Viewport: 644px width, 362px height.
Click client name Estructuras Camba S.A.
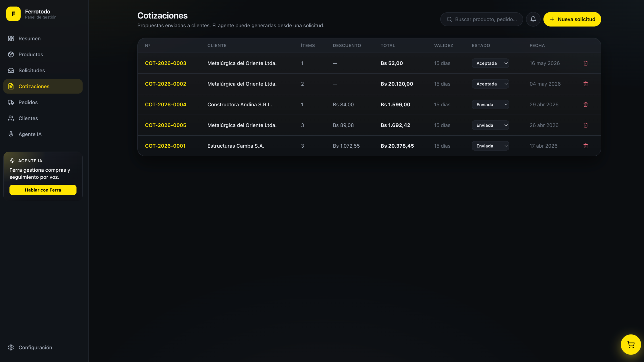click(236, 146)
